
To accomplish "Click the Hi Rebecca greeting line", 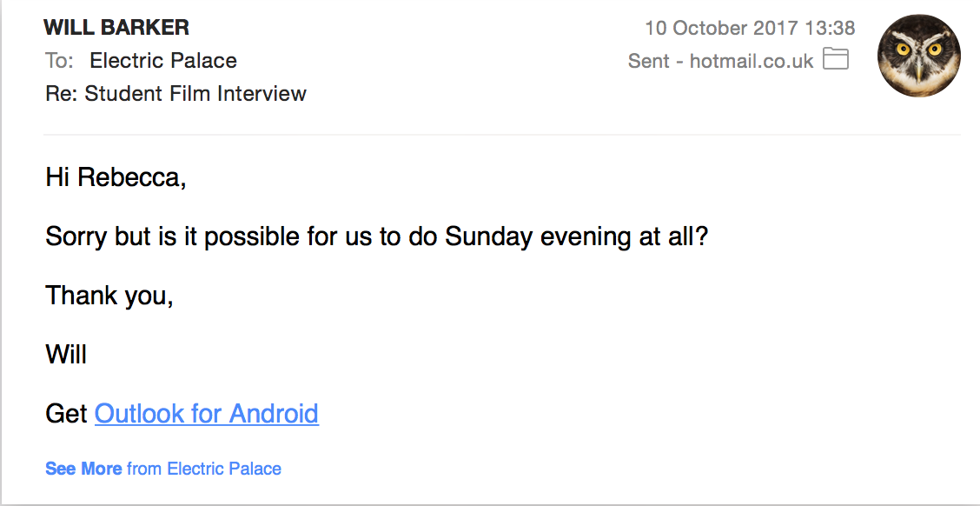I will [116, 178].
